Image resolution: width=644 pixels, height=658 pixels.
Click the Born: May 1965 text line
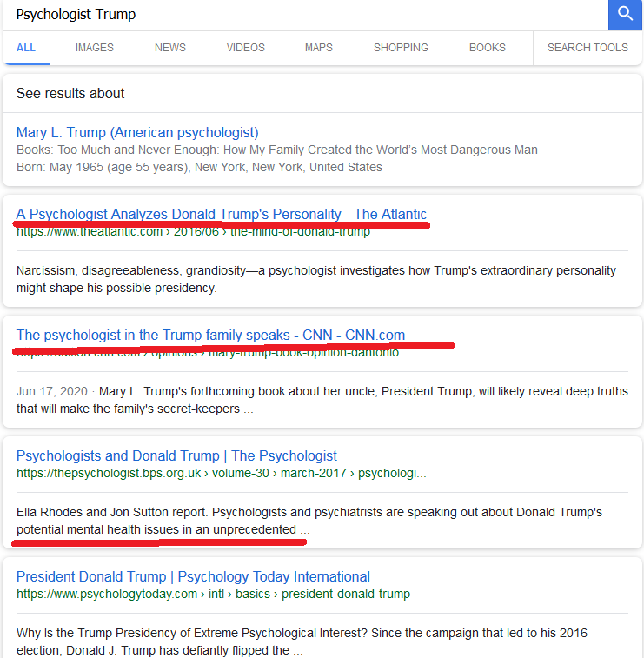tap(199, 167)
